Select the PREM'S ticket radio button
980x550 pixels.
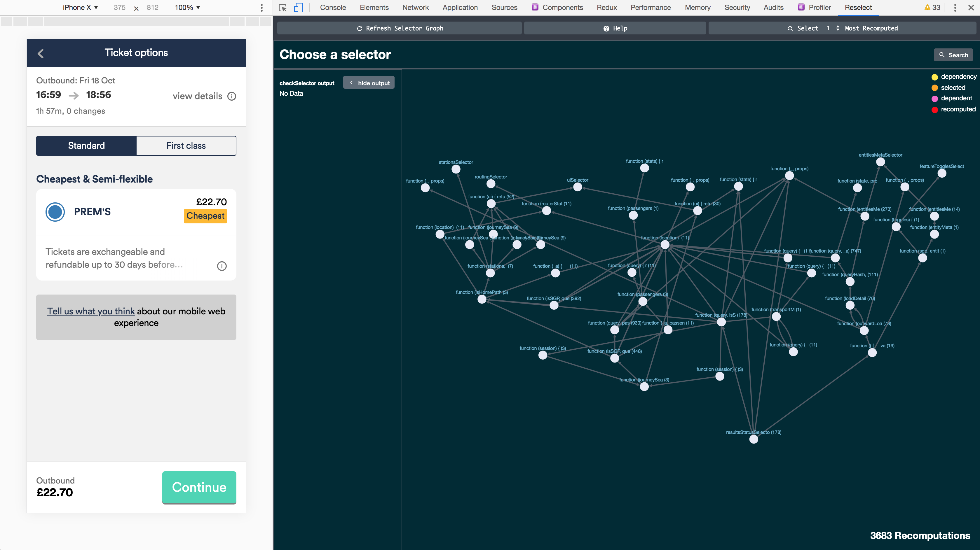coord(55,212)
